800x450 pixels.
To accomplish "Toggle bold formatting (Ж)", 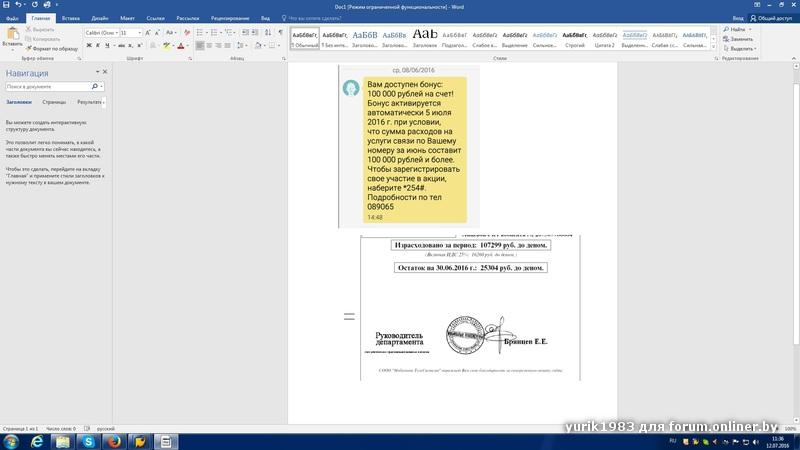I will pos(89,47).
